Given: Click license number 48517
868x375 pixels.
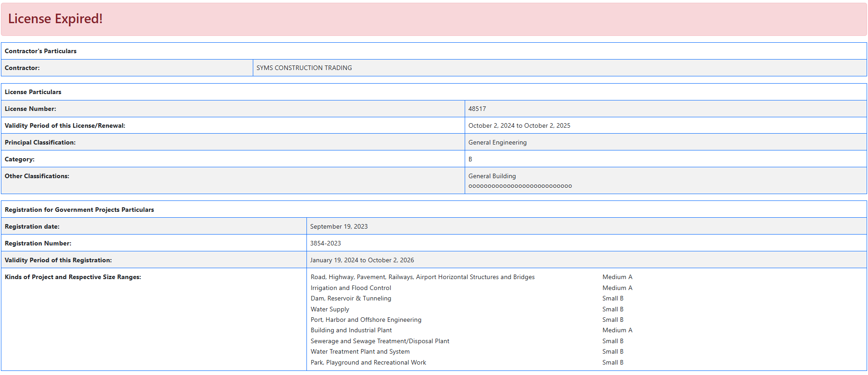Looking at the screenshot, I should pos(477,109).
